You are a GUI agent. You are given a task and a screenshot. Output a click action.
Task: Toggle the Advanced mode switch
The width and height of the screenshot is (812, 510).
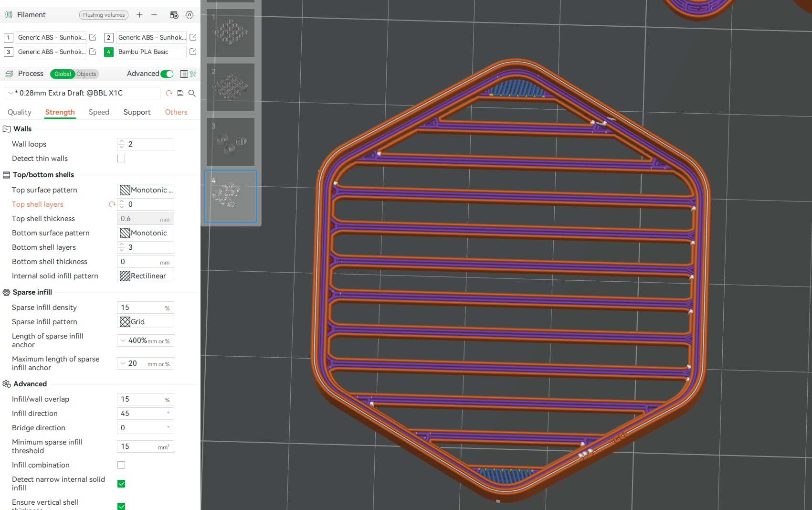[167, 74]
